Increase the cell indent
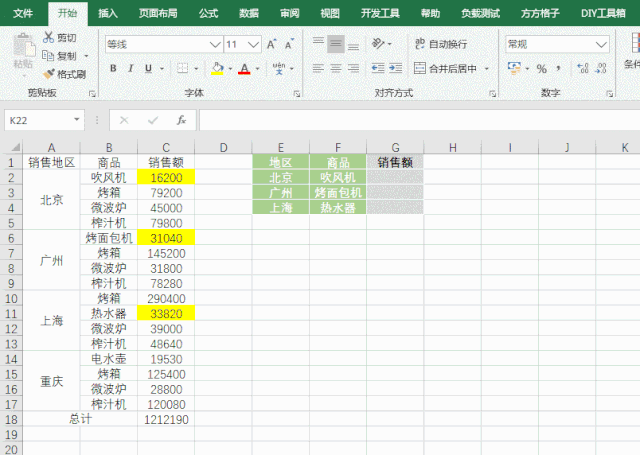This screenshot has width=640, height=455. (396, 68)
